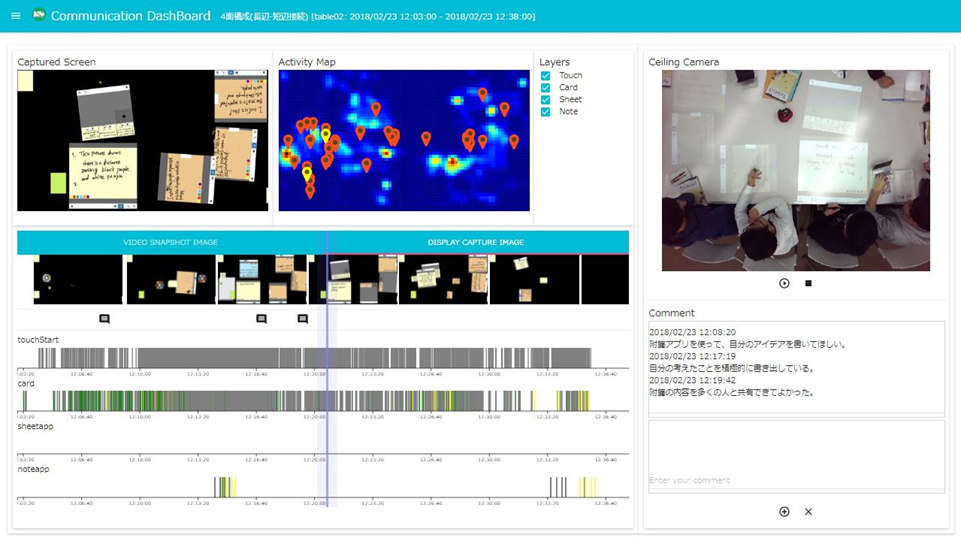Open the second comment marker on timeline
This screenshot has width=961, height=538.
click(261, 319)
